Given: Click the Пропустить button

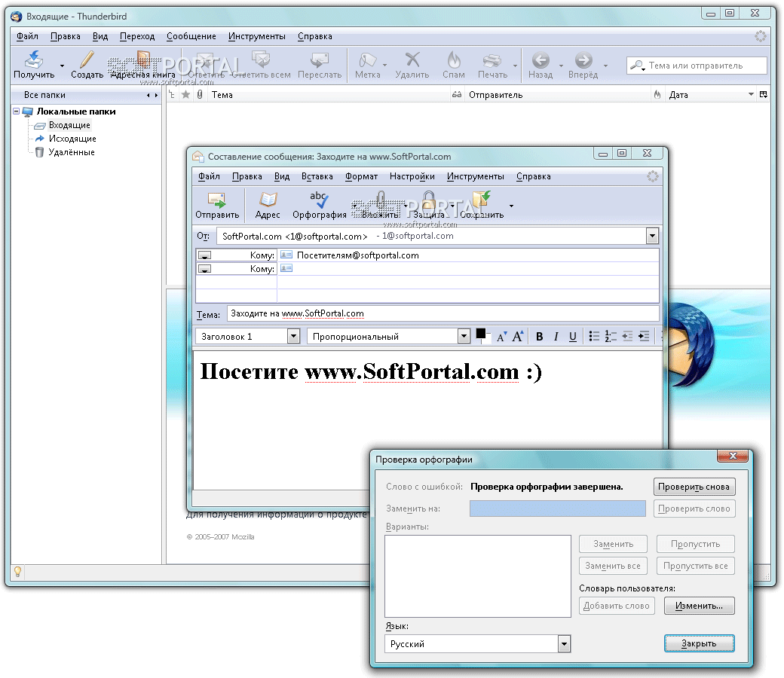Looking at the screenshot, I should coord(696,544).
